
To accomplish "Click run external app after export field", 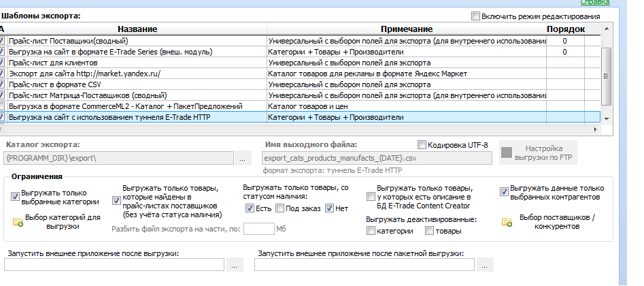I will pos(114,265).
